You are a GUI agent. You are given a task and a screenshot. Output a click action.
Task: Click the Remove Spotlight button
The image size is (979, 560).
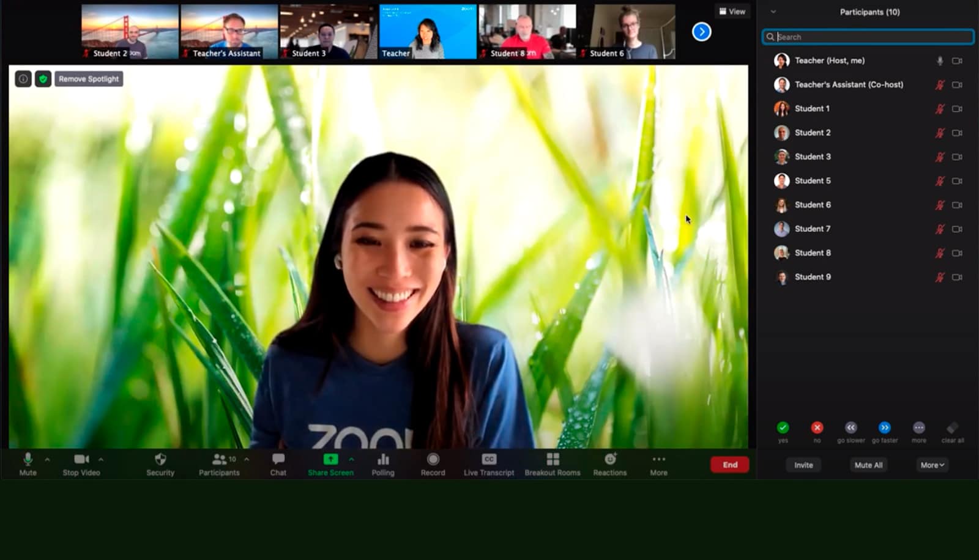[88, 78]
